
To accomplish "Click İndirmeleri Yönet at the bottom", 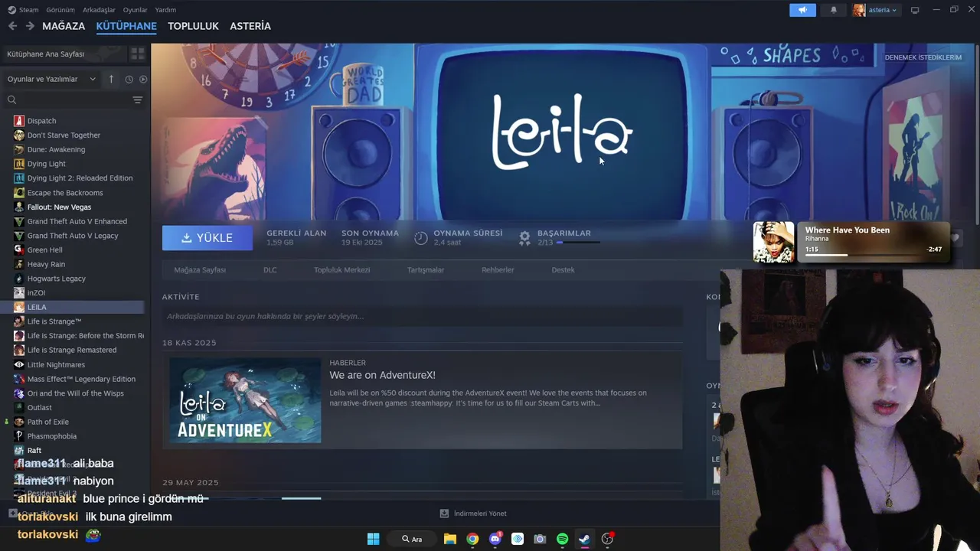I will [x=473, y=514].
